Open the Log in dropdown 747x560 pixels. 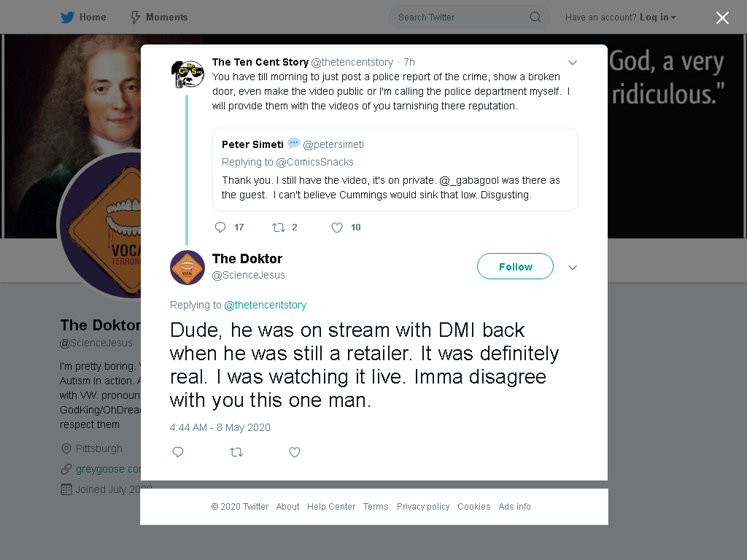[658, 17]
